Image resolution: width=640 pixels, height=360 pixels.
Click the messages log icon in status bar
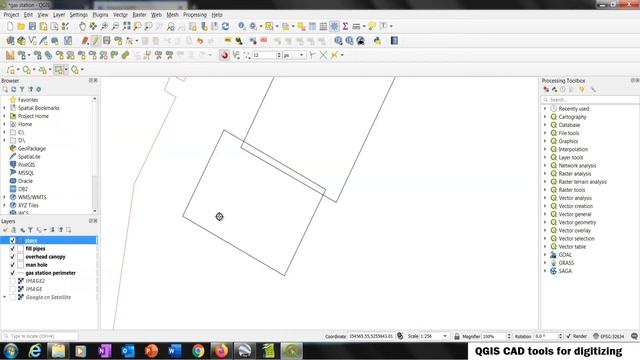point(634,336)
